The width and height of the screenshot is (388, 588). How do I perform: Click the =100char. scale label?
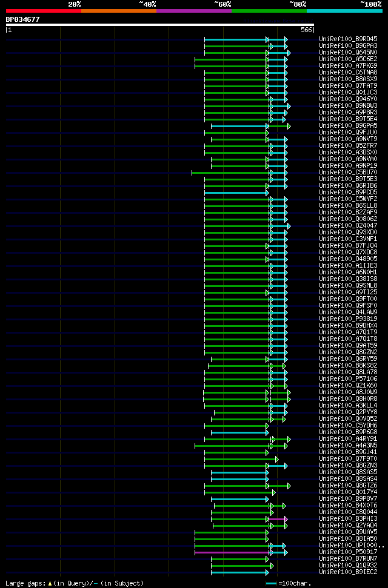[295, 584]
